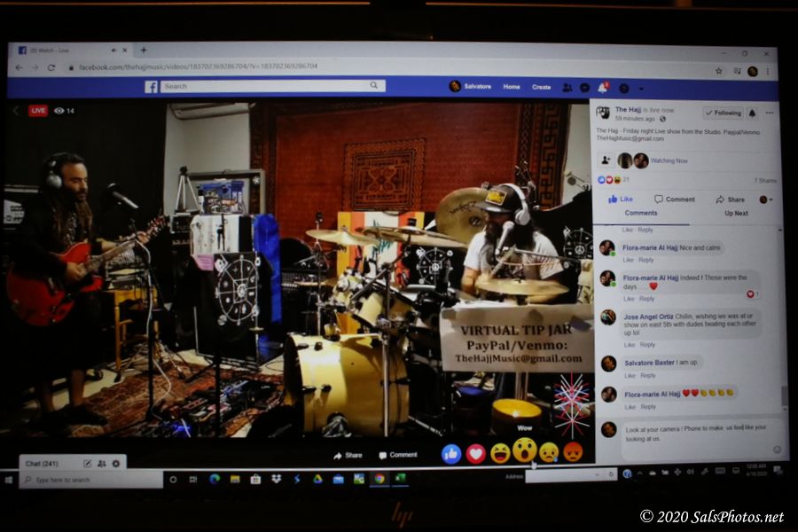Open Friend Requests icon in header
The image size is (798, 532).
[567, 87]
